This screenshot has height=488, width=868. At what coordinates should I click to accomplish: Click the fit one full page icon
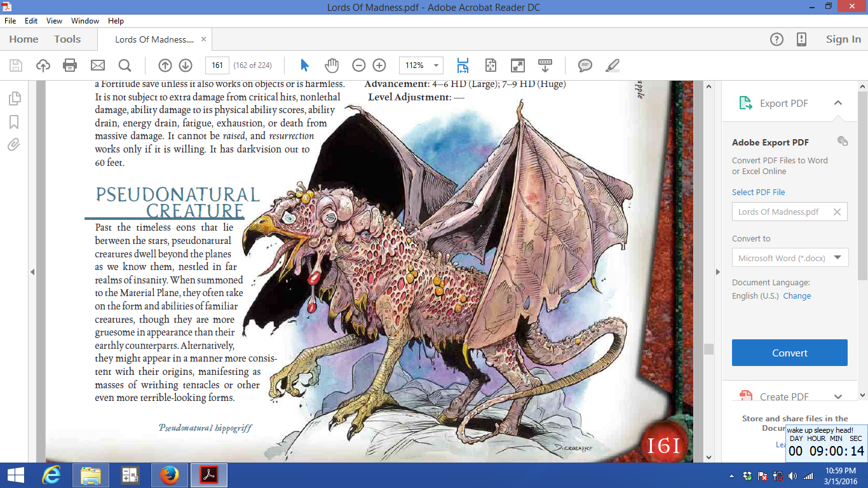491,65
